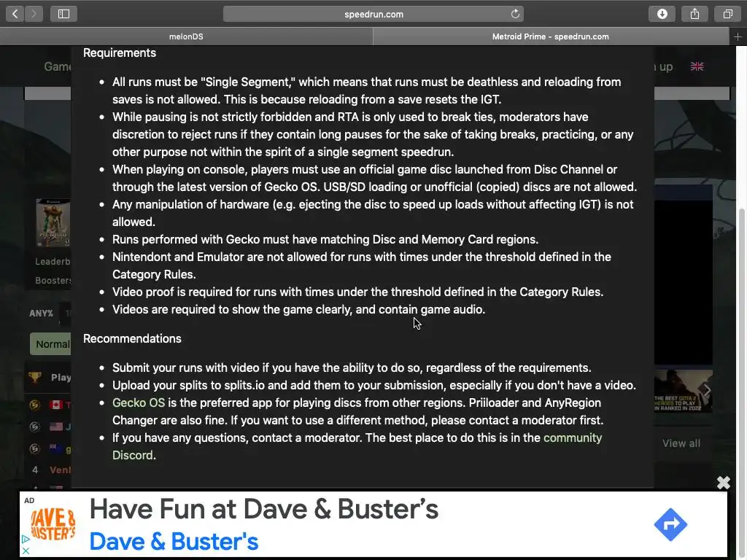Click the Dota 2 heroes video thumbnail
Image resolution: width=747 pixels, height=560 pixels.
pyautogui.click(x=683, y=391)
